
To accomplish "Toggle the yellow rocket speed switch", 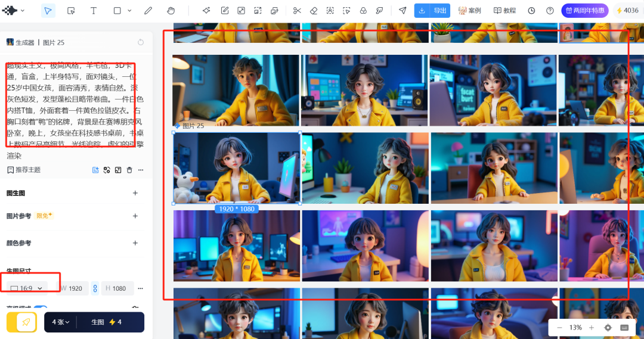I will [22, 322].
